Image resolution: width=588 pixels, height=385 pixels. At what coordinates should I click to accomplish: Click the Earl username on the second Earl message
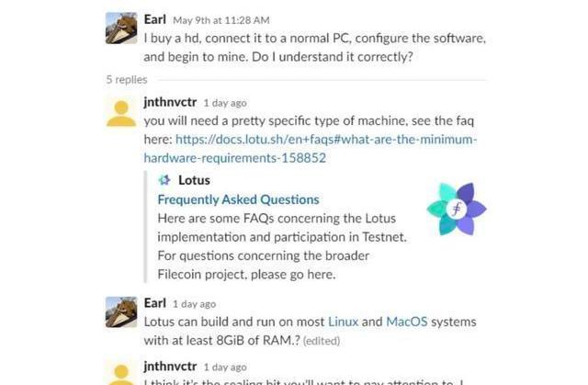[x=155, y=303]
